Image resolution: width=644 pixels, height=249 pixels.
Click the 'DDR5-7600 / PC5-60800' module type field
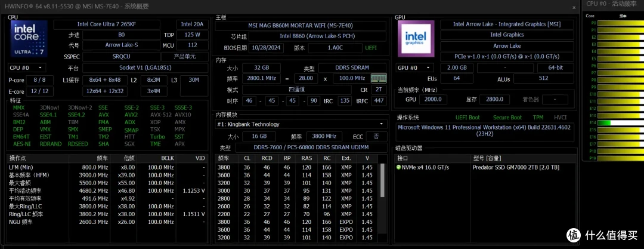(x=311, y=147)
